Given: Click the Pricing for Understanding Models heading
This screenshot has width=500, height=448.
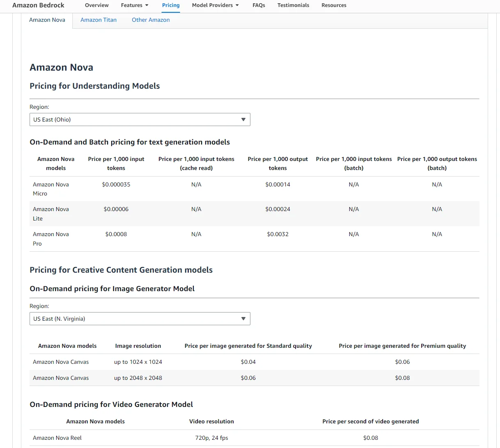Looking at the screenshot, I should 95,86.
